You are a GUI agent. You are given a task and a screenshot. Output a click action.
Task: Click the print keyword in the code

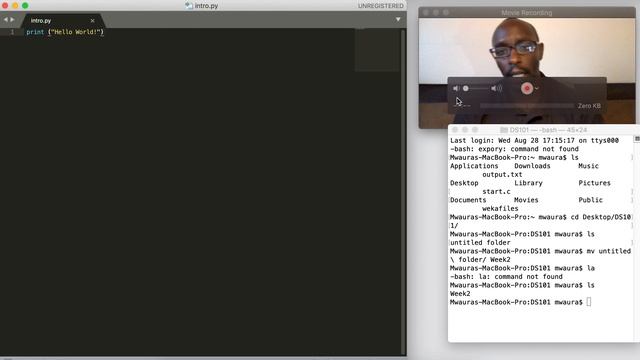tap(35, 32)
